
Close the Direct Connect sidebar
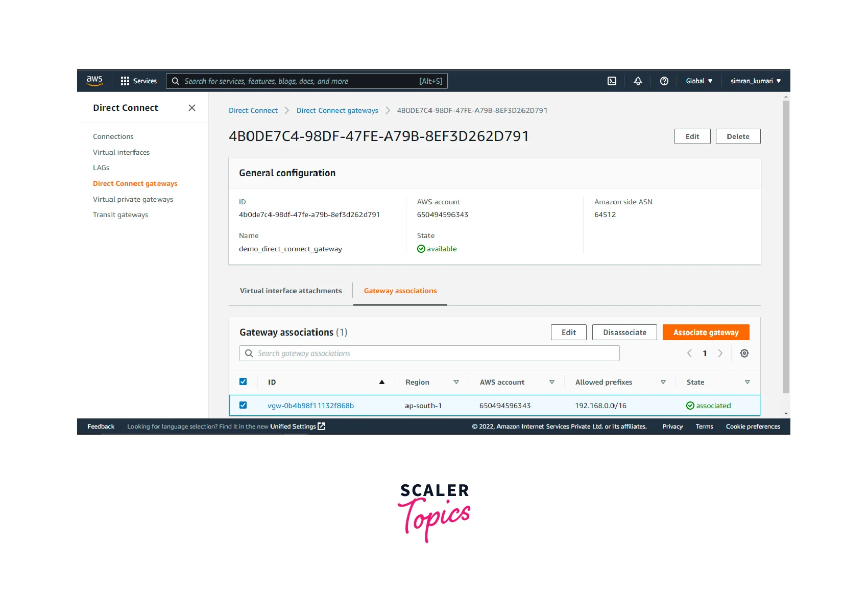[192, 108]
